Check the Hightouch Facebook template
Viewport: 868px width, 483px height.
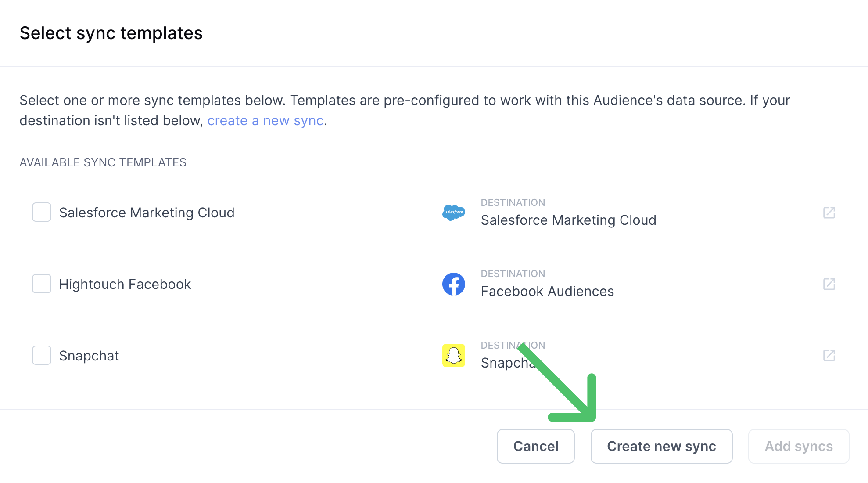pyautogui.click(x=42, y=284)
